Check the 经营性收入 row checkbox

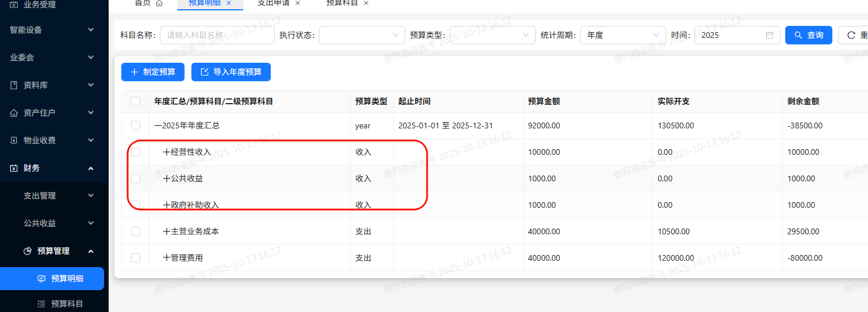(x=136, y=152)
